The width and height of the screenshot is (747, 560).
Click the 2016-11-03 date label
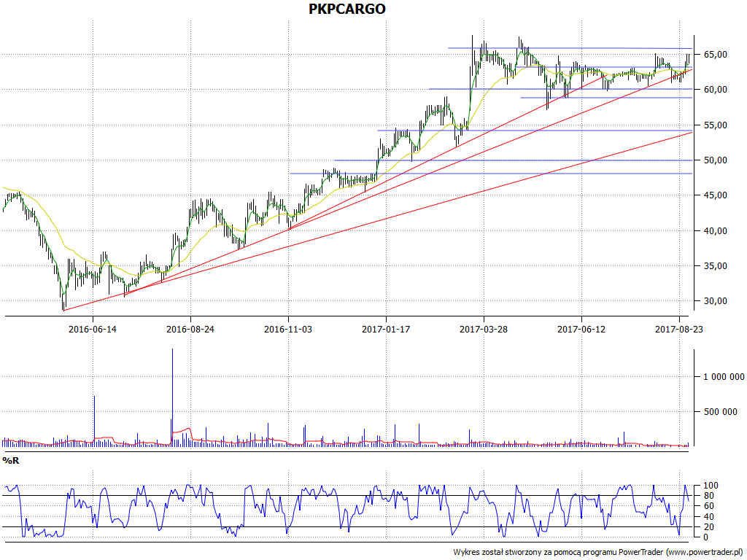tap(288, 329)
